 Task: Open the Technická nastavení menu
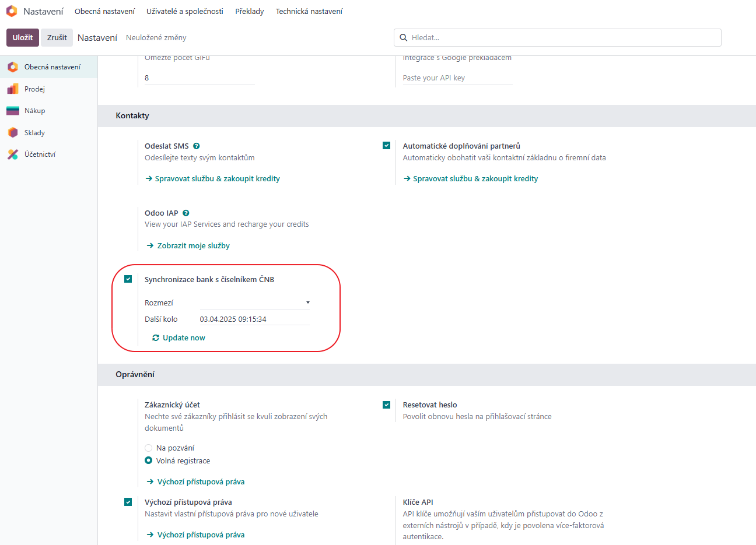(x=309, y=11)
